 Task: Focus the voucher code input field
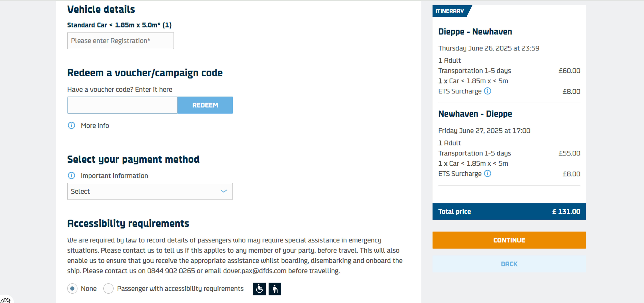[122, 105]
